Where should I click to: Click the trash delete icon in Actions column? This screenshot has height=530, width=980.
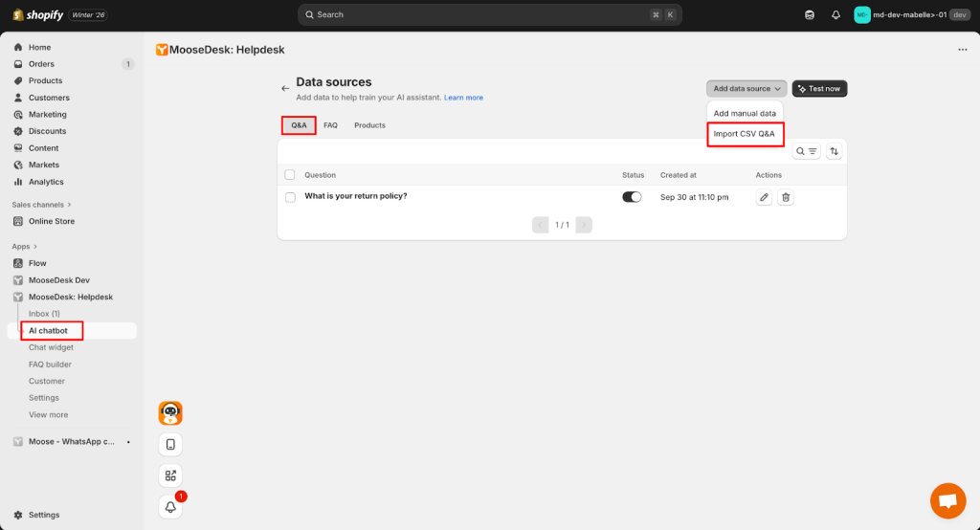pyautogui.click(x=786, y=197)
